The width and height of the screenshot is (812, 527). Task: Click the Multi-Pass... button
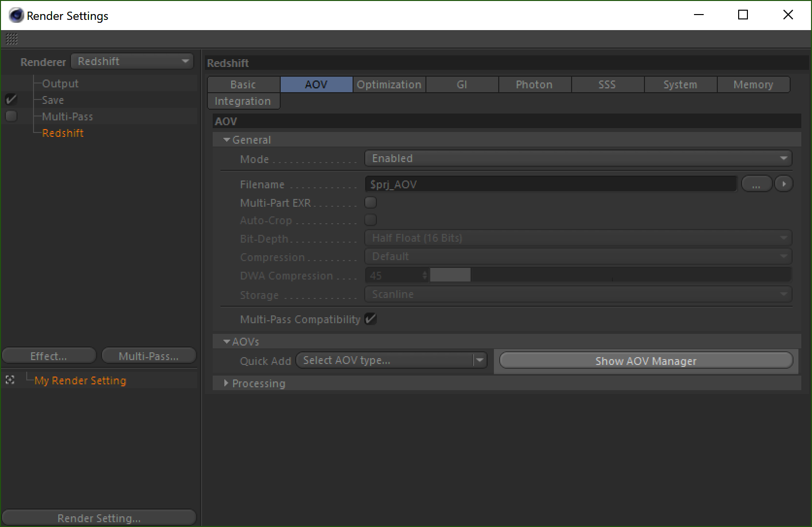[x=149, y=356]
